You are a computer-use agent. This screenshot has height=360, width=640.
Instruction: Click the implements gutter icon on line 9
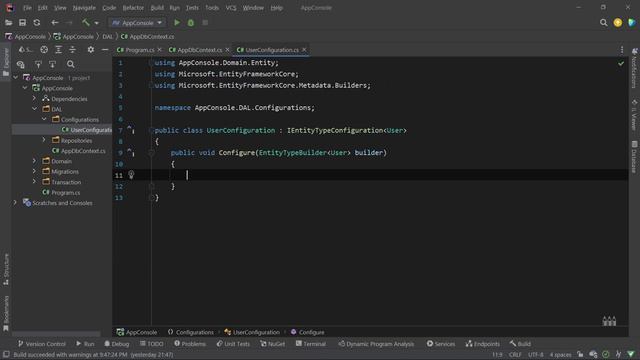click(131, 152)
